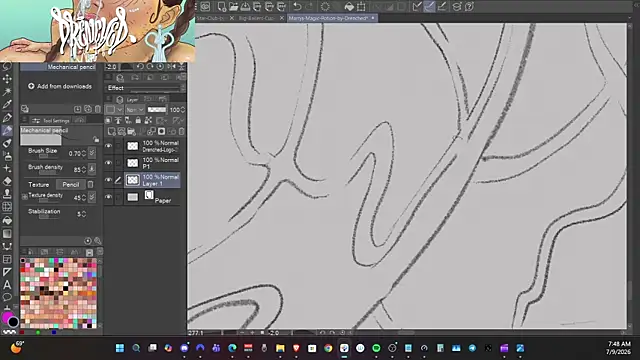Select the Fill bucket tool
640x360 pixels.
[7, 220]
